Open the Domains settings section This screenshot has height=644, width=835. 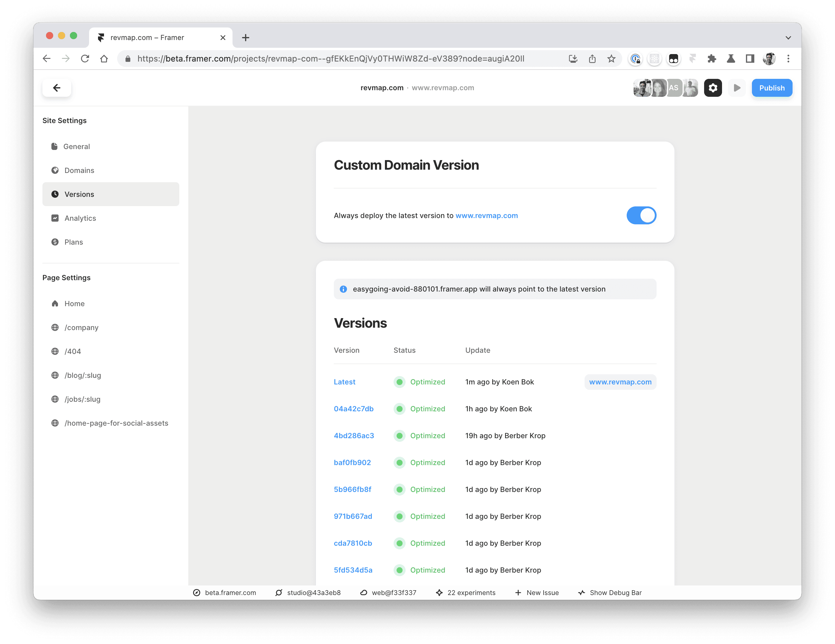79,171
